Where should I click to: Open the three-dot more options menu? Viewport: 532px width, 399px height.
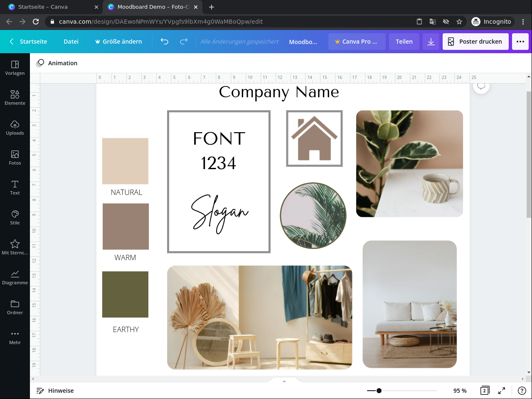[x=520, y=42]
